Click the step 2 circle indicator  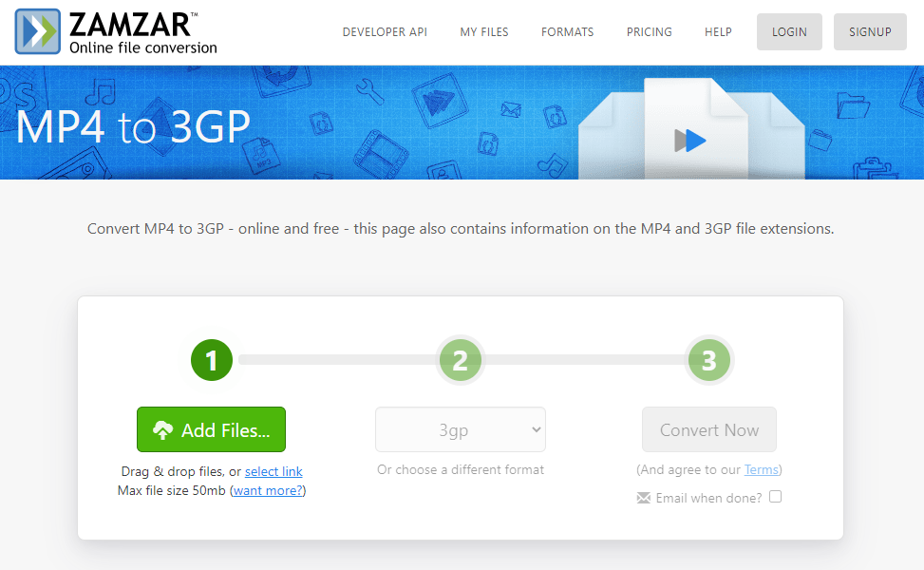(461, 360)
